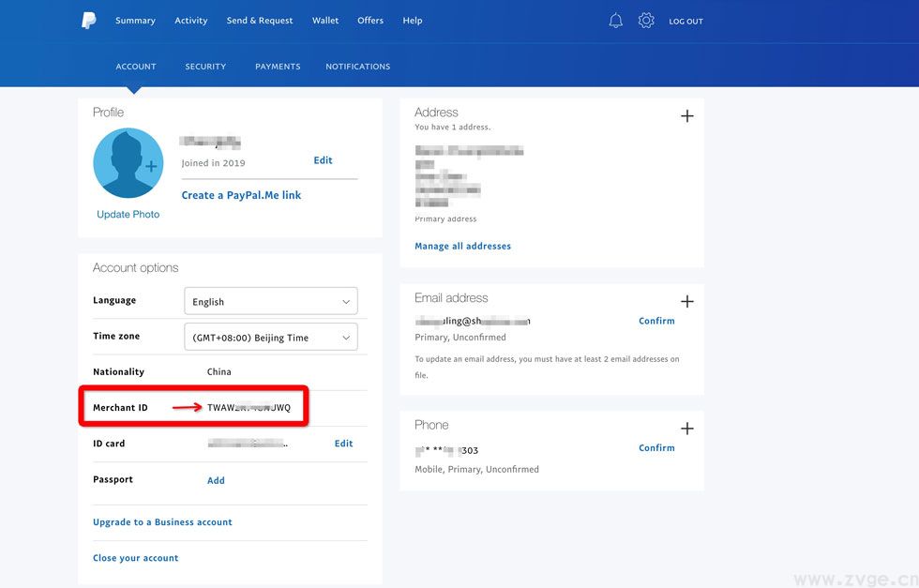This screenshot has height=588, width=919.
Task: Switch to the SECURITY tab
Action: [205, 66]
